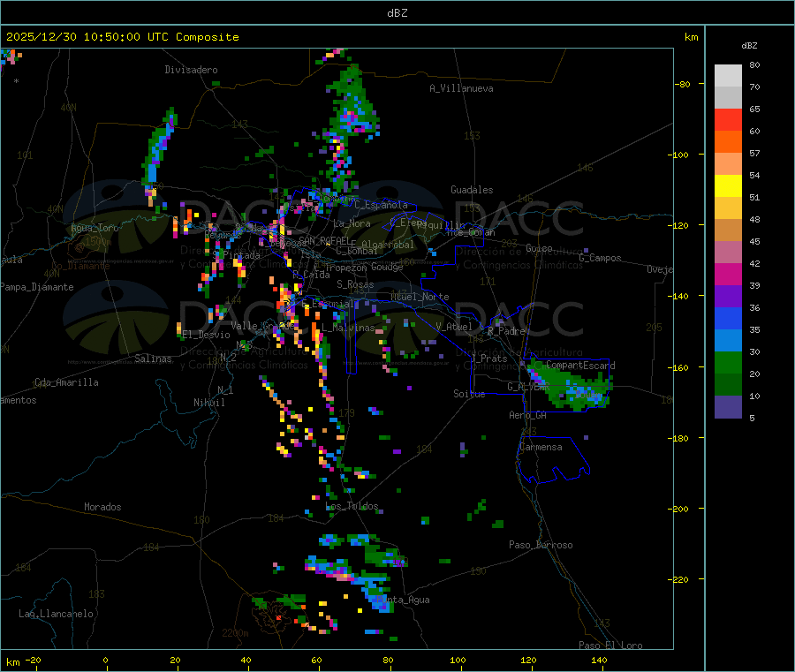Click the Paso_El_Loro map label
The height and width of the screenshot is (672, 795).
[610, 646]
